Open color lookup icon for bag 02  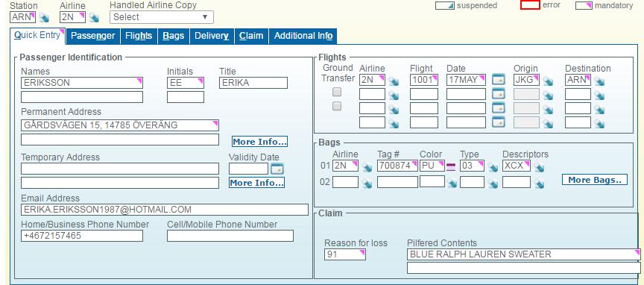(452, 184)
